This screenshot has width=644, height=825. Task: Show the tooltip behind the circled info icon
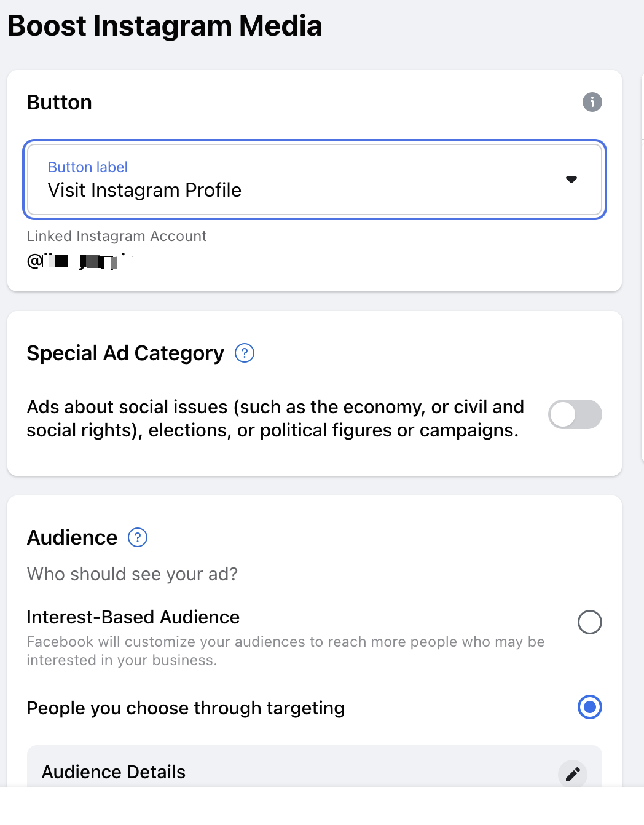point(592,102)
